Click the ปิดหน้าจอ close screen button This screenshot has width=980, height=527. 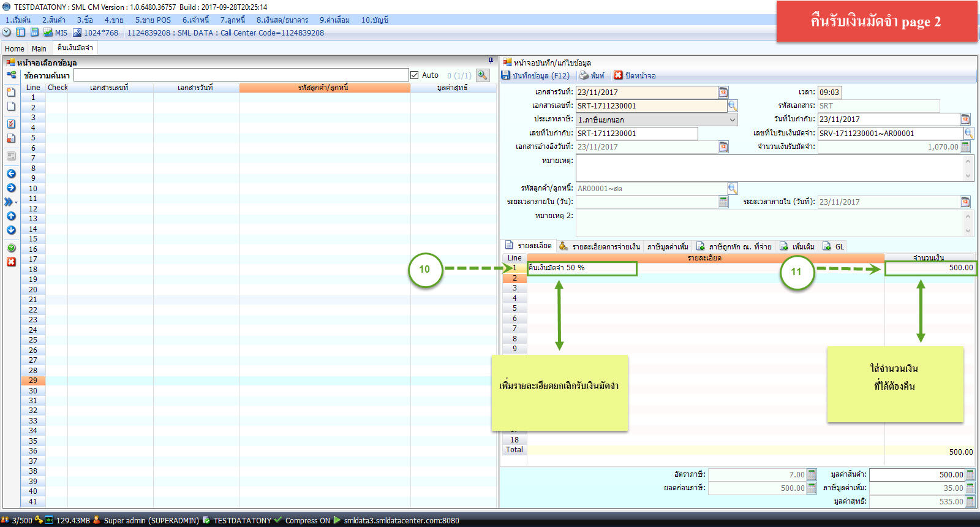[x=635, y=75]
